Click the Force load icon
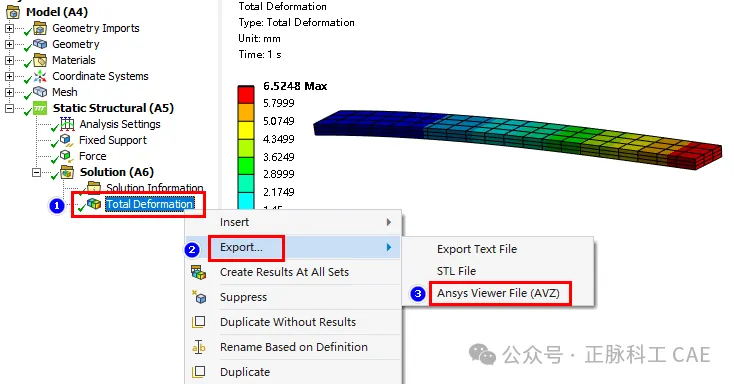The width and height of the screenshot is (734, 384). click(x=66, y=156)
